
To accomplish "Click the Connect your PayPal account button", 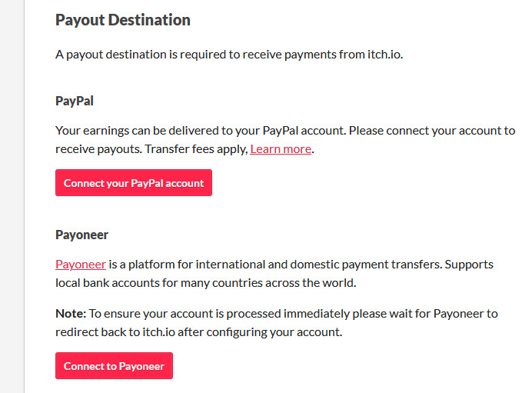I will coord(134,183).
